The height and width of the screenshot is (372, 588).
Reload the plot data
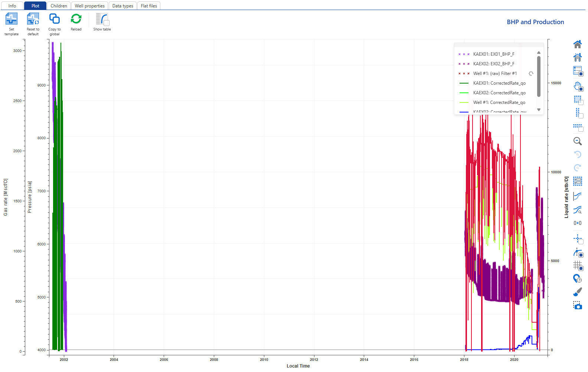76,19
